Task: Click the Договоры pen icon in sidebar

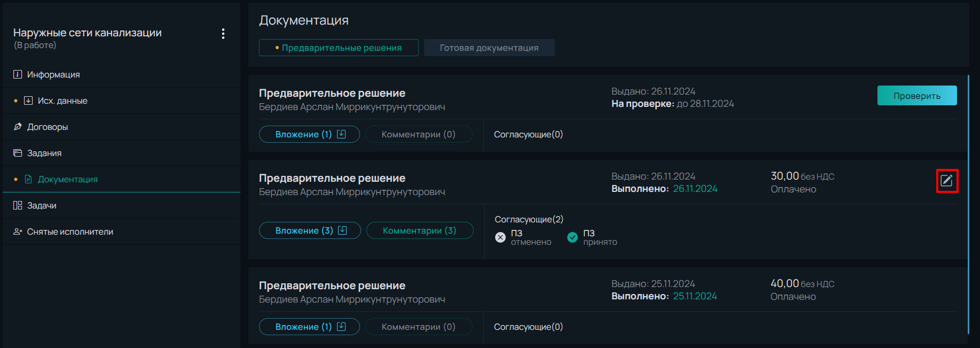Action: pos(18,127)
